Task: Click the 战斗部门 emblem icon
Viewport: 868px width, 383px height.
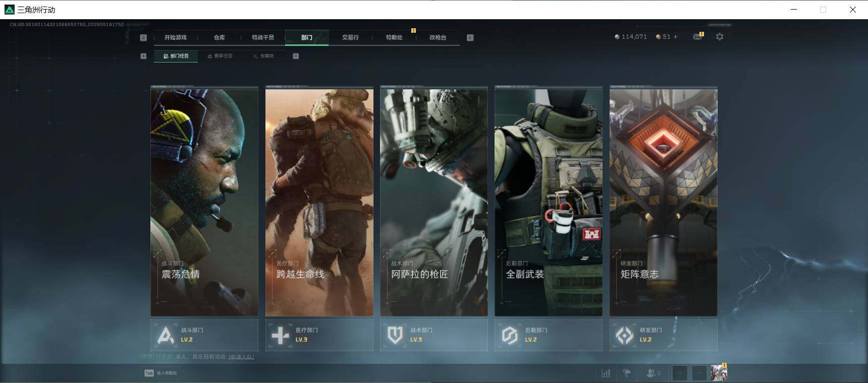Action: [x=166, y=335]
